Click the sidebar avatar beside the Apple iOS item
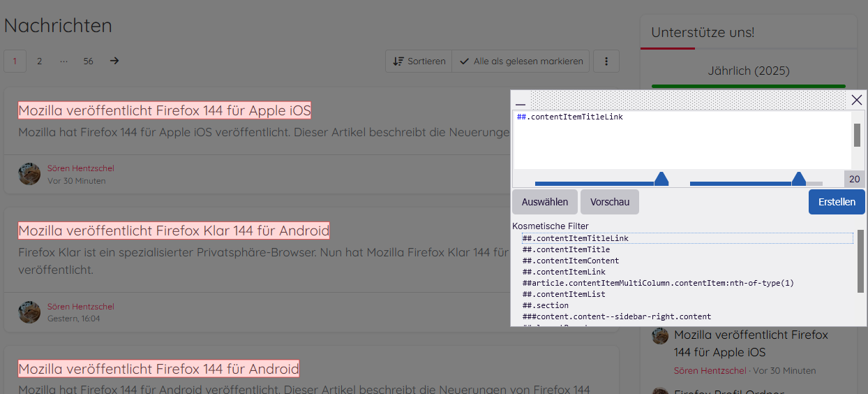 (660, 335)
